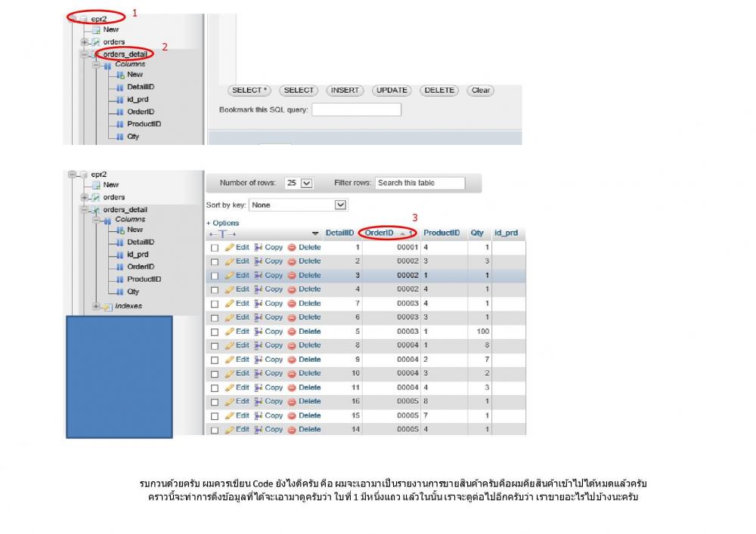This screenshot has width=756, height=534.
Task: Tick the checkbox for DetailID 8 row
Action: (215, 346)
